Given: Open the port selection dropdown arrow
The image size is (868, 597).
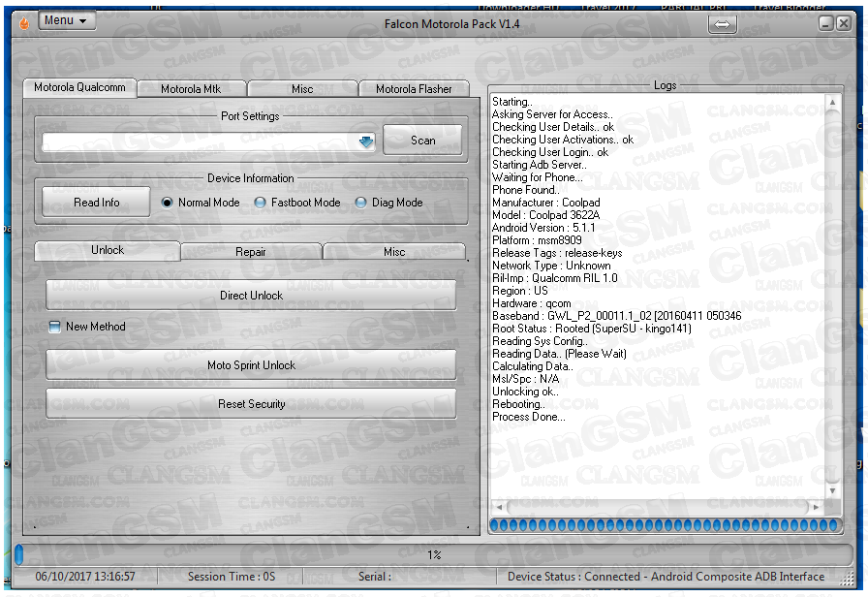Looking at the screenshot, I should [x=366, y=142].
